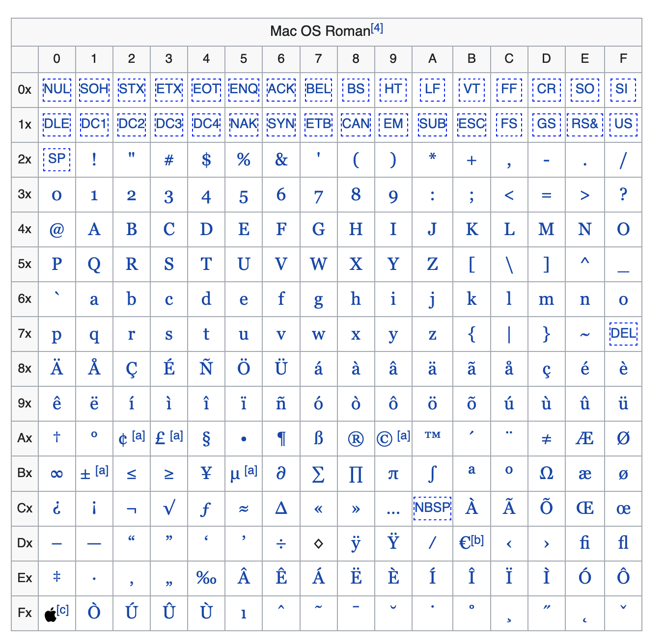Click the pi π character link
The height and width of the screenshot is (644, 665).
(393, 474)
